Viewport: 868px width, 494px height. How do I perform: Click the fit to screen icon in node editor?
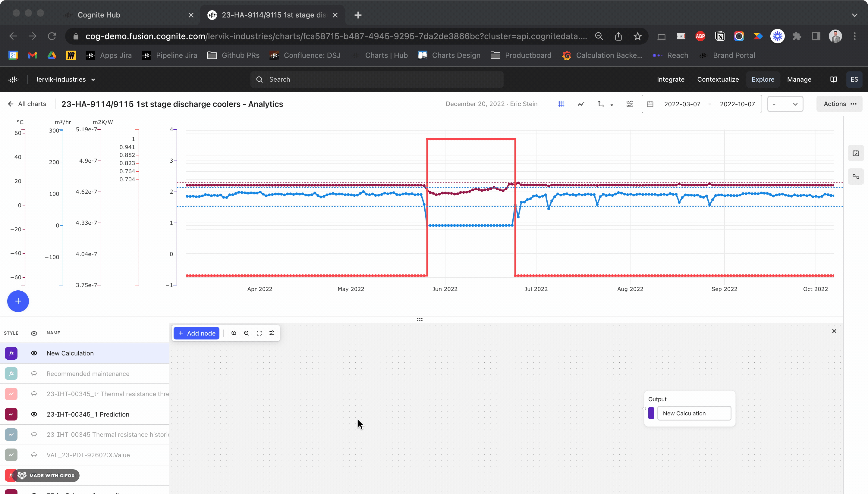pos(259,333)
